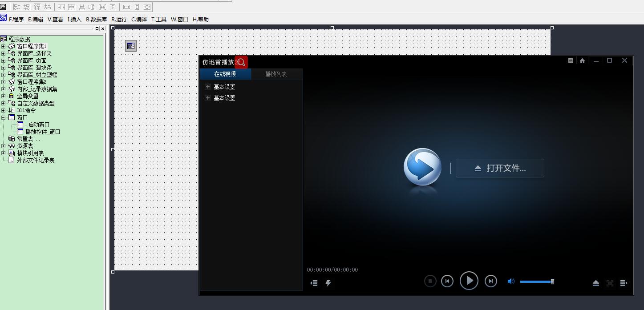Toggle fullscreen mode icon in player
The width and height of the screenshot is (644, 310).
[x=610, y=283]
